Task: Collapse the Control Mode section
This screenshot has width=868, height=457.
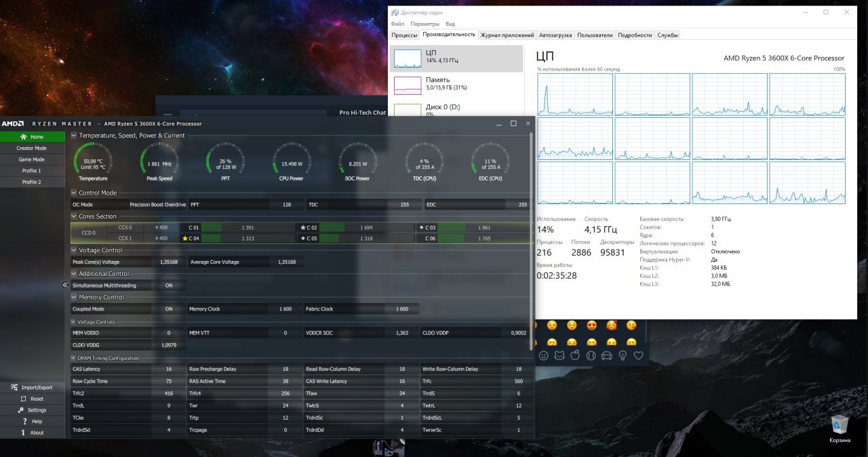Action: 74,193
